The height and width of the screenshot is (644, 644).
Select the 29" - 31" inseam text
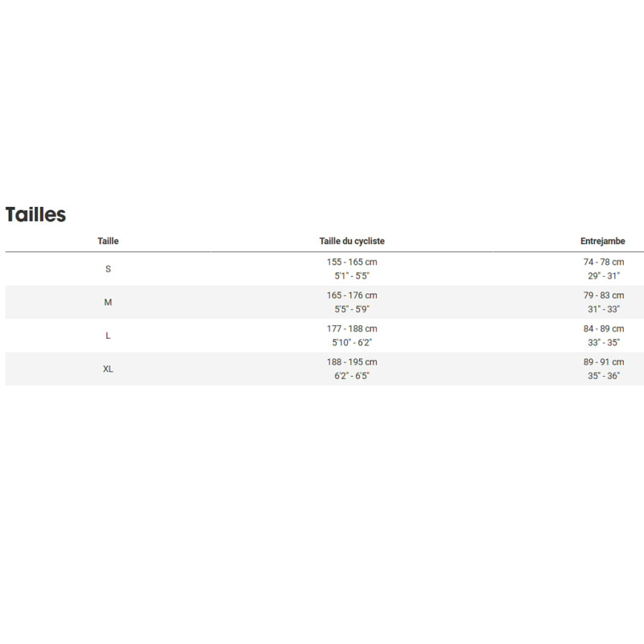[603, 276]
